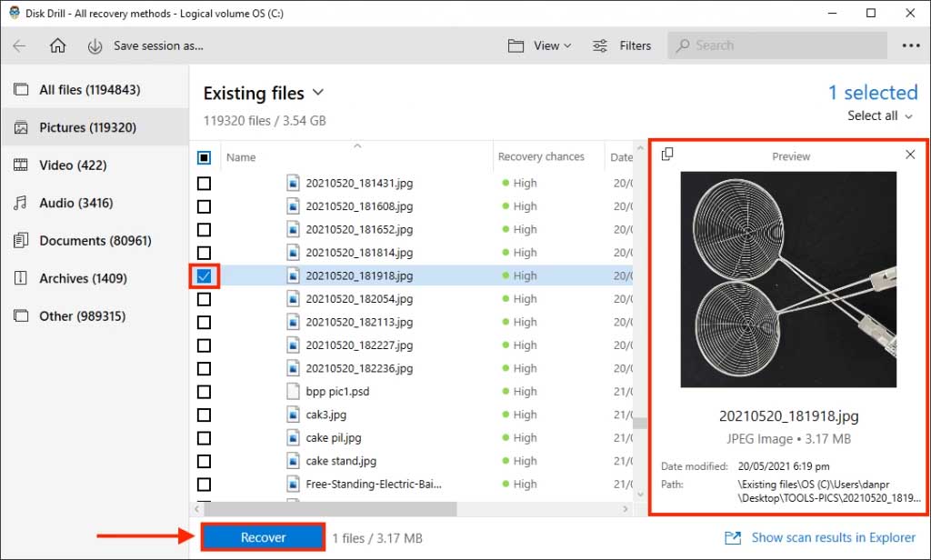Viewport: 931px width, 560px height.
Task: Click the Home icon in the toolbar
Action: click(57, 45)
